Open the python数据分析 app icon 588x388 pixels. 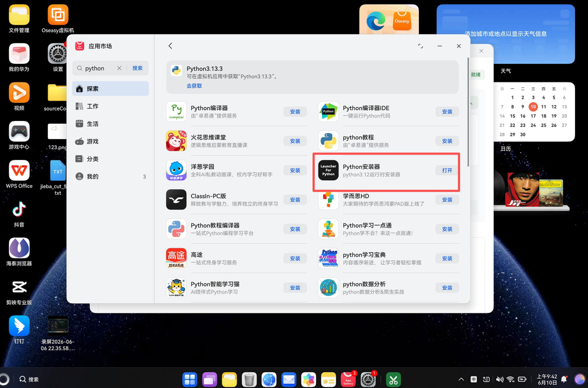[328, 288]
